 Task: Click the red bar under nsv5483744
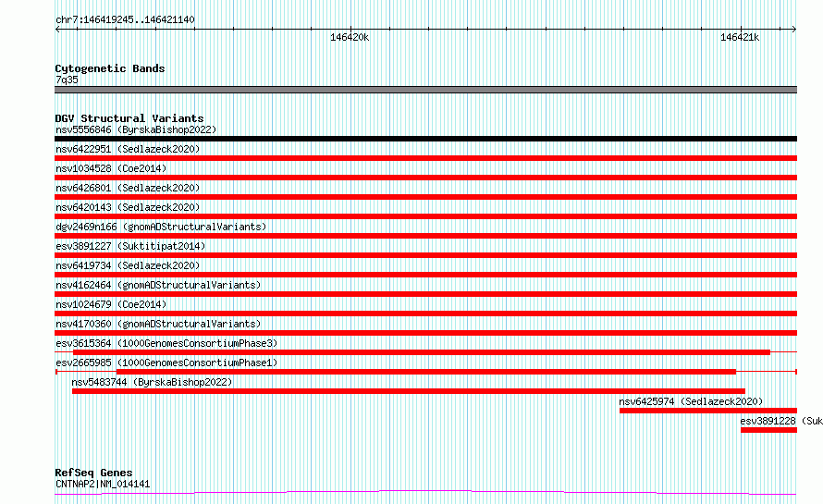409,391
